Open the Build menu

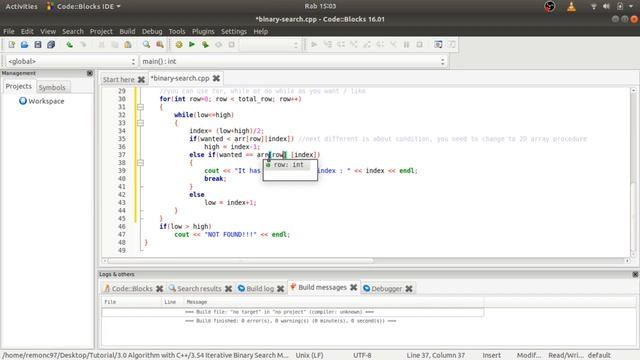point(127,31)
